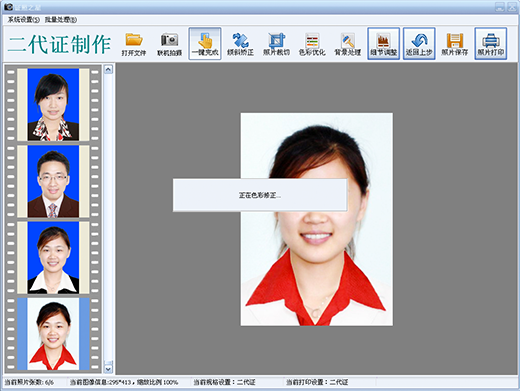
Task: Select the first thumbnail, woman with scarf
Action: pyautogui.click(x=53, y=105)
